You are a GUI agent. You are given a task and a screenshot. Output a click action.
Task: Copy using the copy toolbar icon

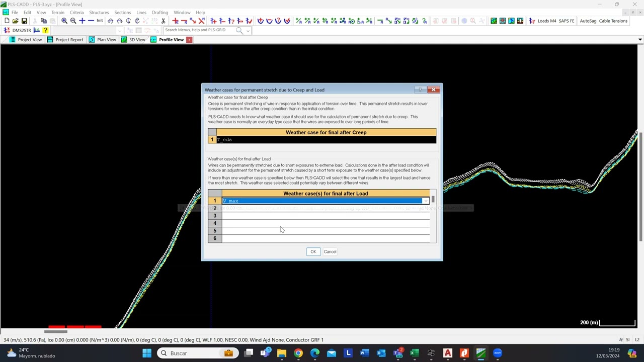(x=44, y=21)
